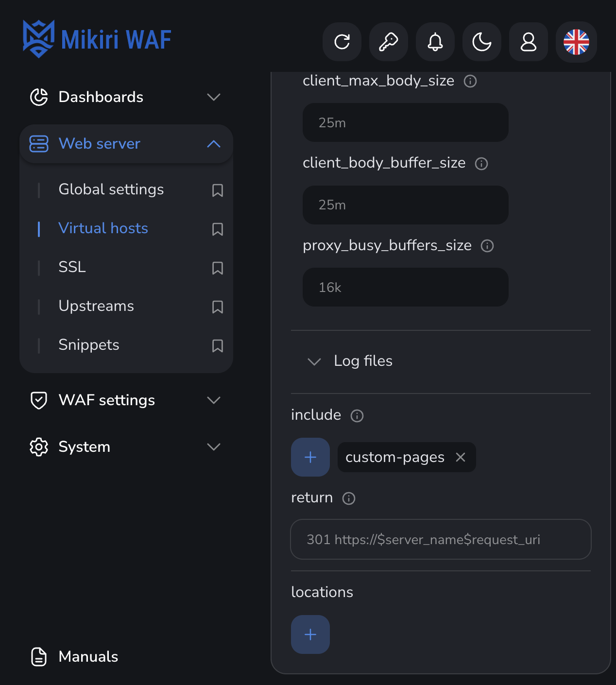Open Upstreams page
Screen dimensions: 616x685
(96, 306)
